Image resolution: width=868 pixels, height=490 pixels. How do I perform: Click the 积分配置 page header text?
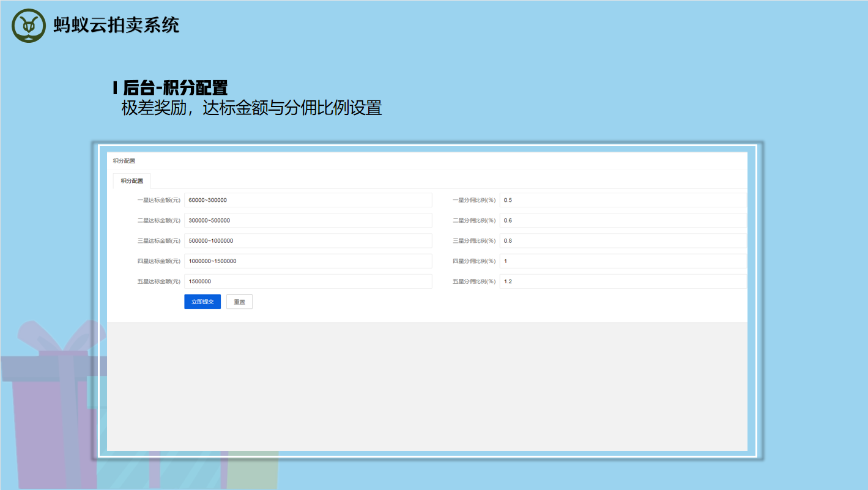click(x=124, y=161)
